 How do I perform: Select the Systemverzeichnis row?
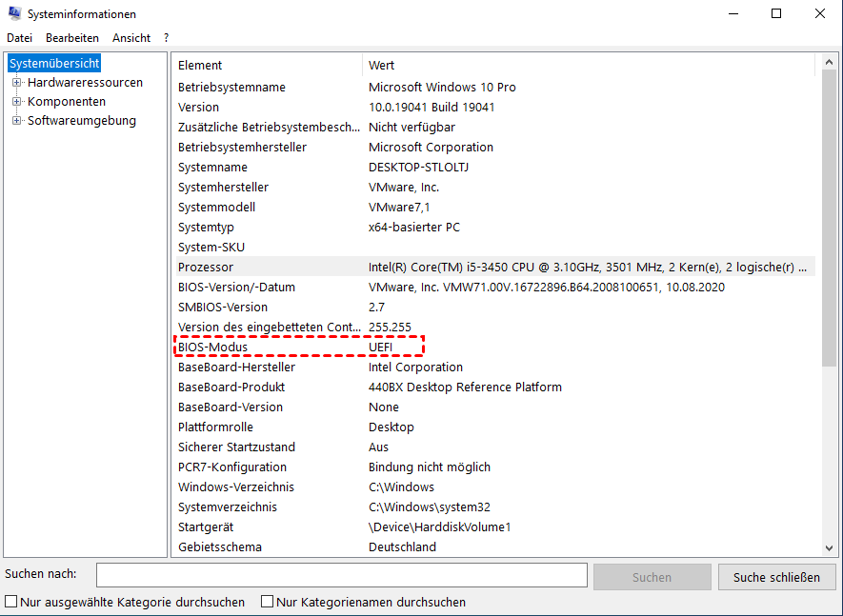[495, 507]
